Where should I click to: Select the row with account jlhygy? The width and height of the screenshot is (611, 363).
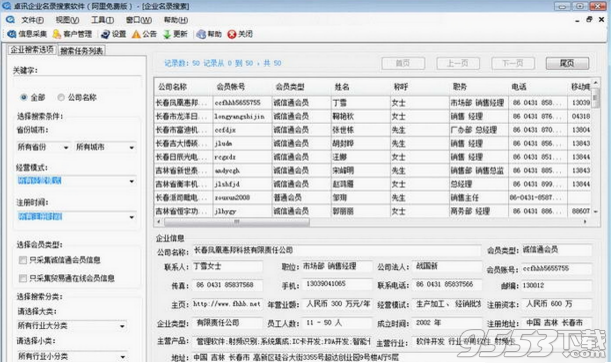tap(373, 211)
